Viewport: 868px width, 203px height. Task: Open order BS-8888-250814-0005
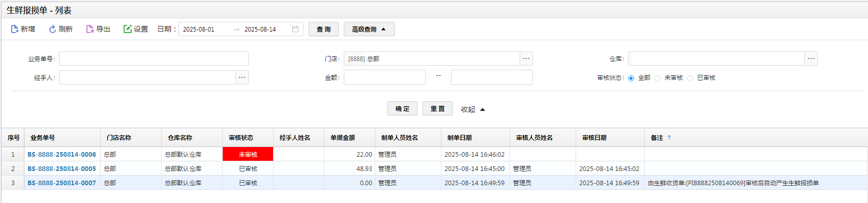(x=62, y=168)
